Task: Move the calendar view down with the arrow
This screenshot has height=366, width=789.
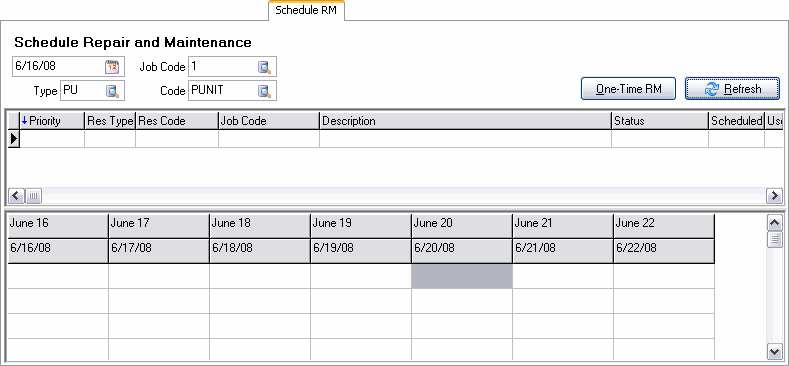Action: tap(774, 350)
